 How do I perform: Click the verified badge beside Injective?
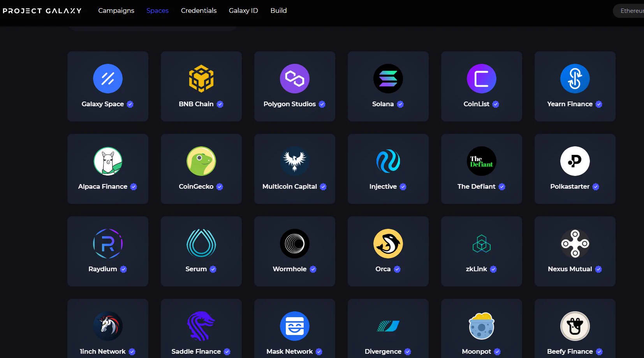(403, 187)
